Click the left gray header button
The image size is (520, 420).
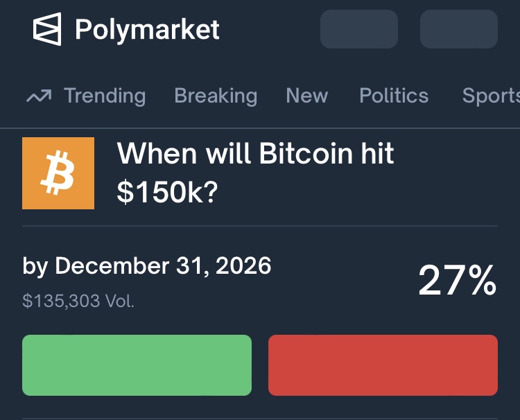click(358, 29)
